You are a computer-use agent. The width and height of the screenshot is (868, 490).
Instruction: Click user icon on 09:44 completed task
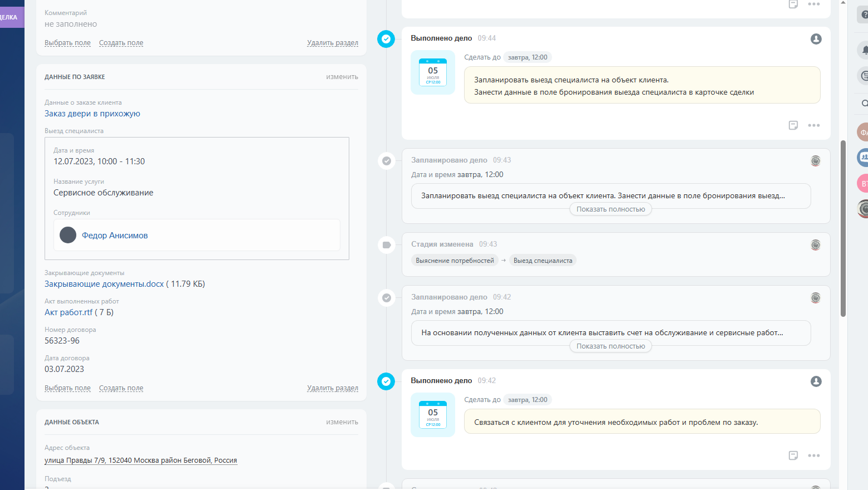click(x=816, y=39)
